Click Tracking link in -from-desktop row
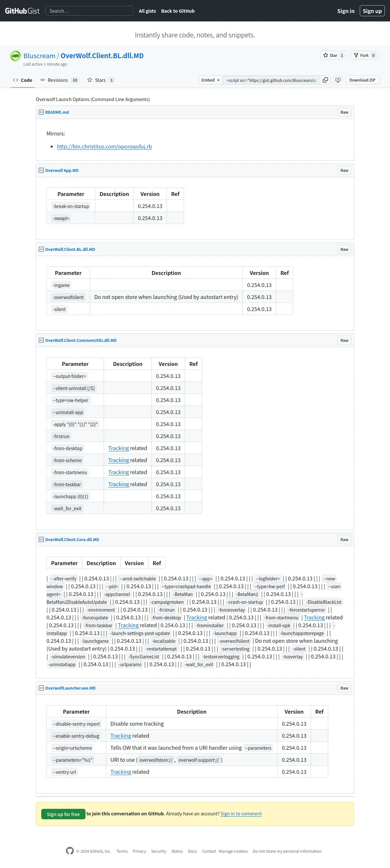This screenshot has height=868, width=390. pyautogui.click(x=118, y=448)
